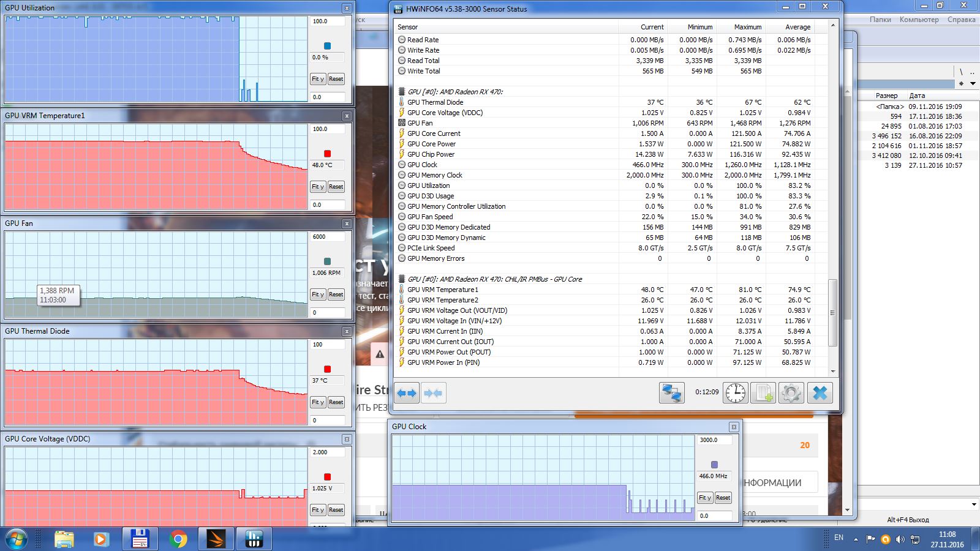Close the GPU Thermal Diode graph window

347,331
